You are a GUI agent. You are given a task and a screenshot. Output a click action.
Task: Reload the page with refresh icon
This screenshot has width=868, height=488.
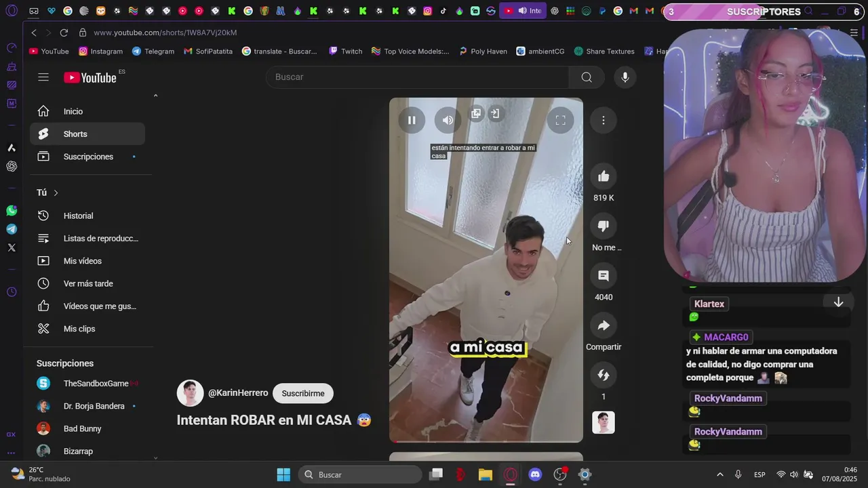click(64, 33)
